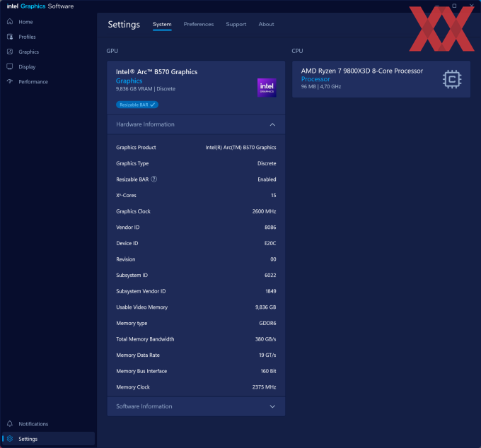
Task: Open the Support tab
Action: tap(236, 24)
